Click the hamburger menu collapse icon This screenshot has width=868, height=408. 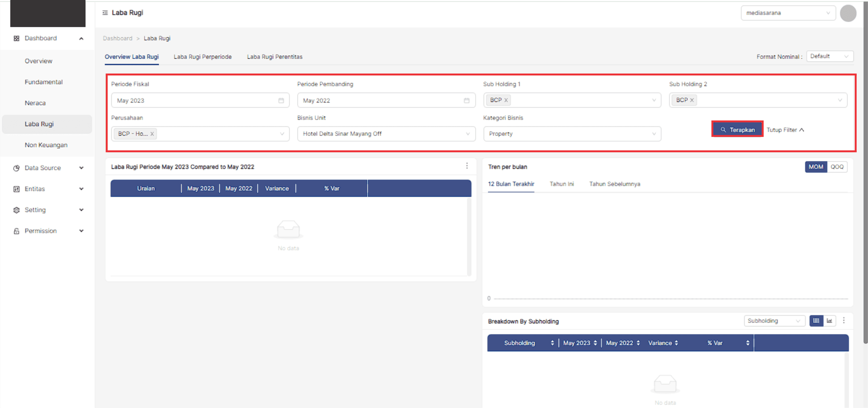click(105, 13)
